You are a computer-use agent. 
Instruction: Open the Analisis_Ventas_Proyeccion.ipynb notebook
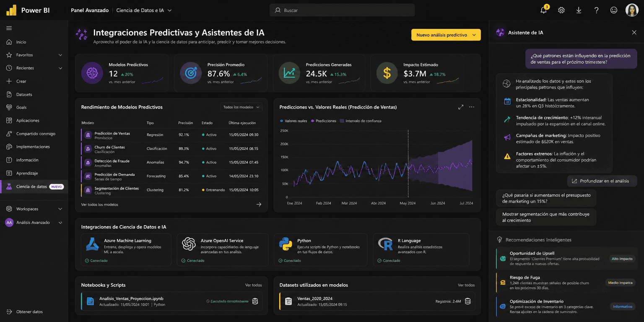(x=171, y=301)
